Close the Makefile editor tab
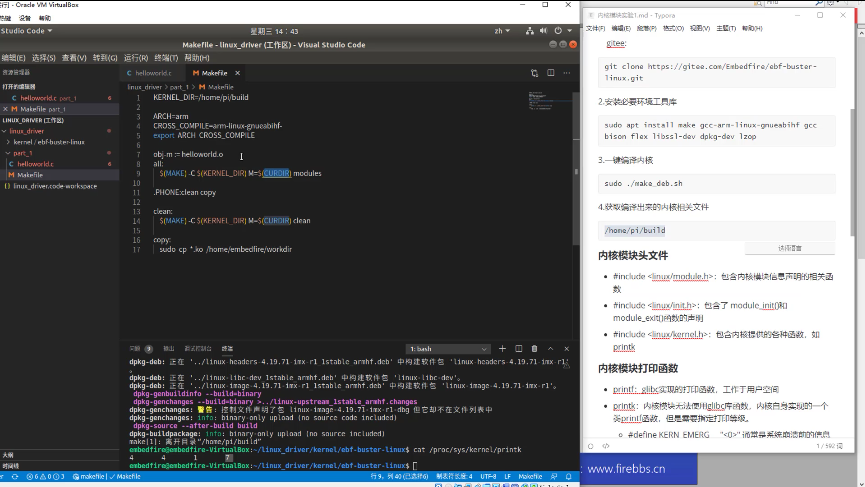 click(x=237, y=73)
